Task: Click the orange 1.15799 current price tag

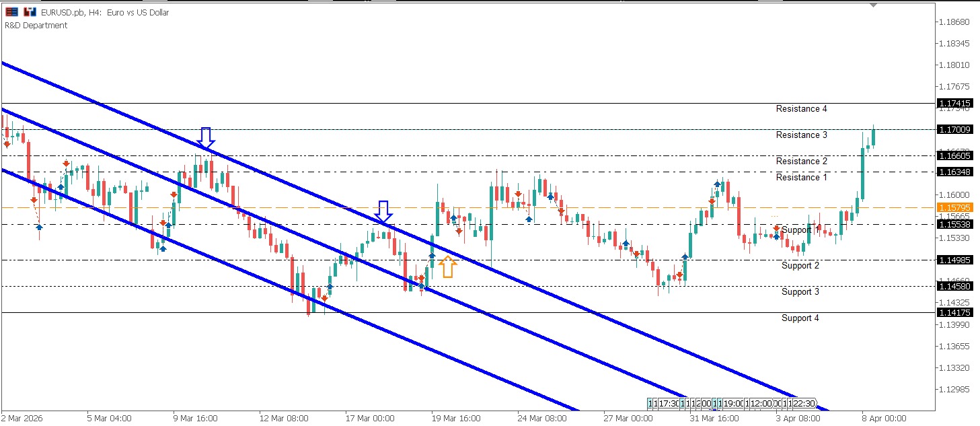Action: click(x=955, y=208)
